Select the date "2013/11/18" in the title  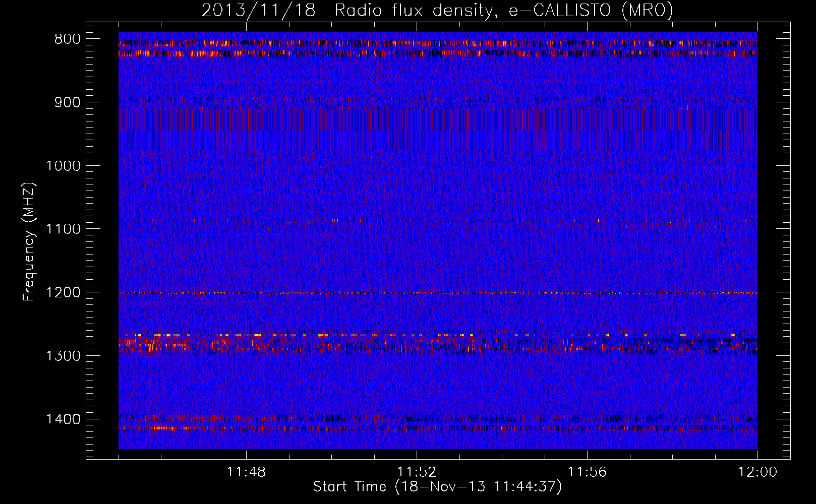tap(259, 10)
